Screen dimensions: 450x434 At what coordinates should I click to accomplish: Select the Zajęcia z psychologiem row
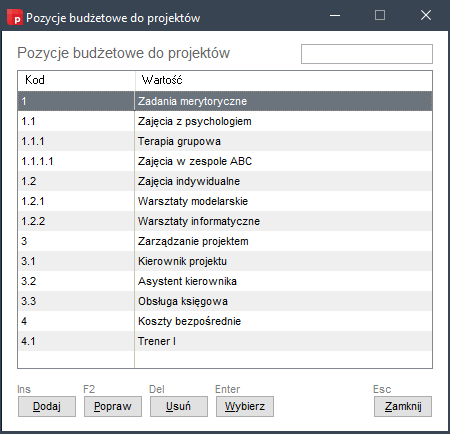[x=225, y=121]
